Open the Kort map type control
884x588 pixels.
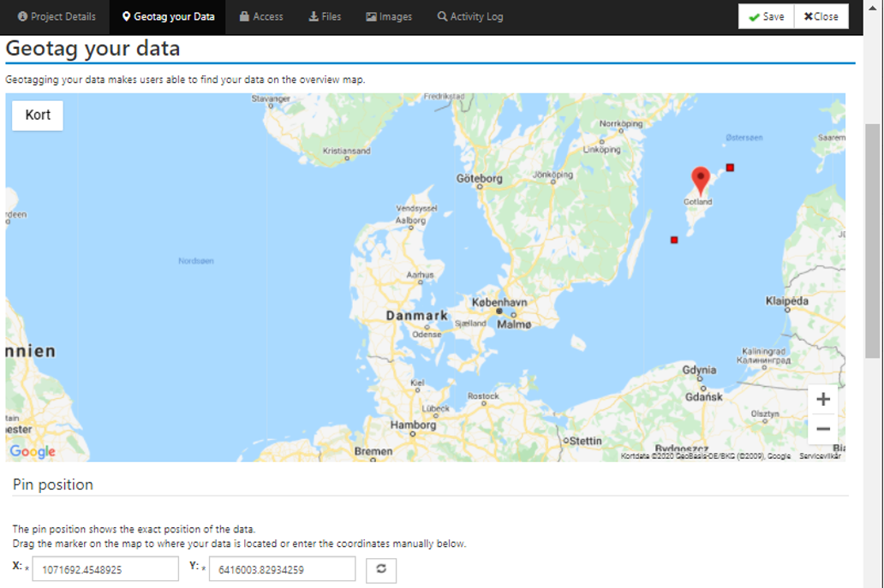(x=38, y=115)
